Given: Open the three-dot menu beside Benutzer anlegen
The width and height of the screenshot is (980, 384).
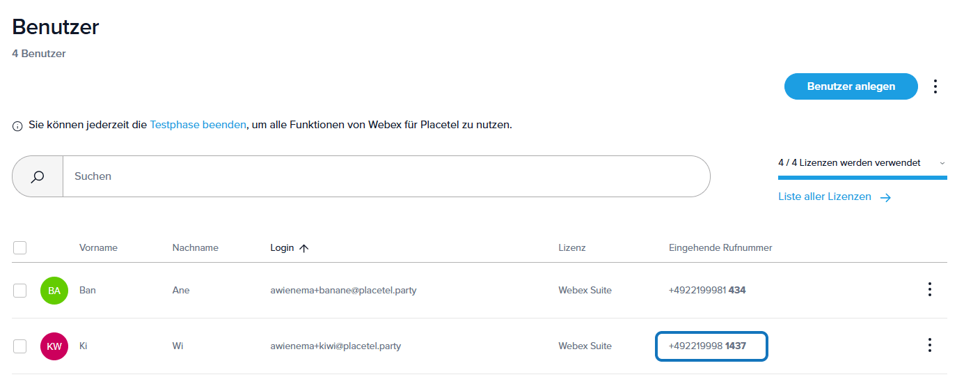Looking at the screenshot, I should (935, 86).
